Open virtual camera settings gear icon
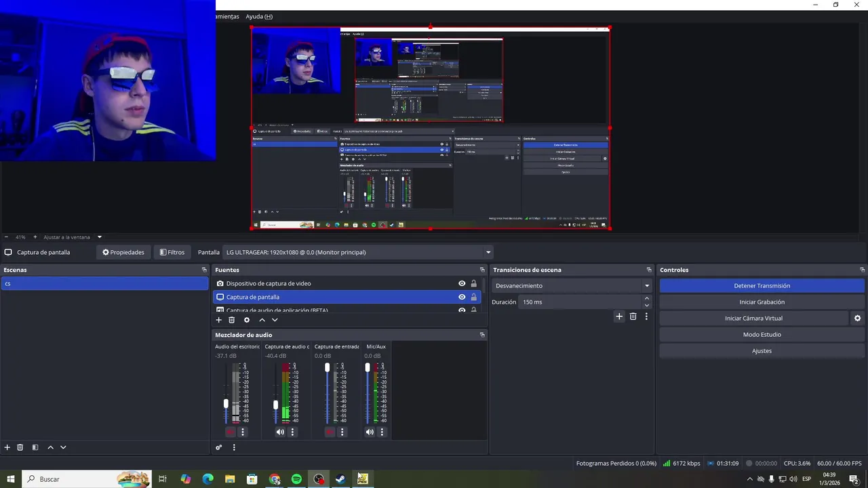The height and width of the screenshot is (488, 868). pyautogui.click(x=857, y=318)
